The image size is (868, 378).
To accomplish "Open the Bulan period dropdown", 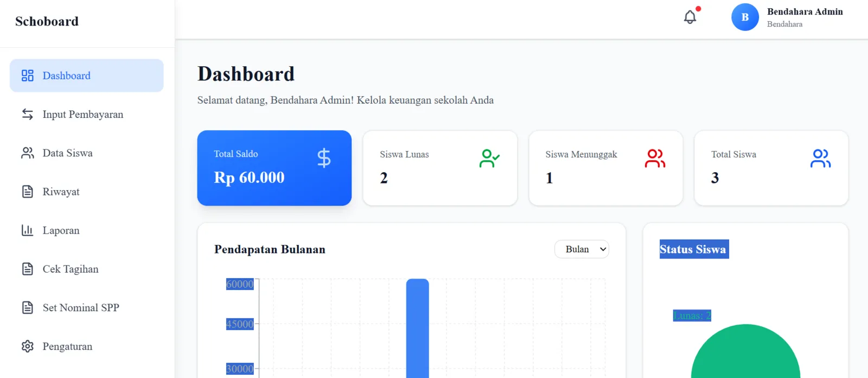I will coord(582,249).
